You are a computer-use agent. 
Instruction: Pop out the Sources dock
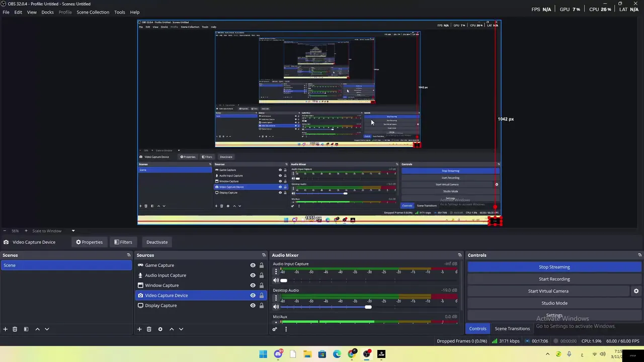(x=264, y=255)
